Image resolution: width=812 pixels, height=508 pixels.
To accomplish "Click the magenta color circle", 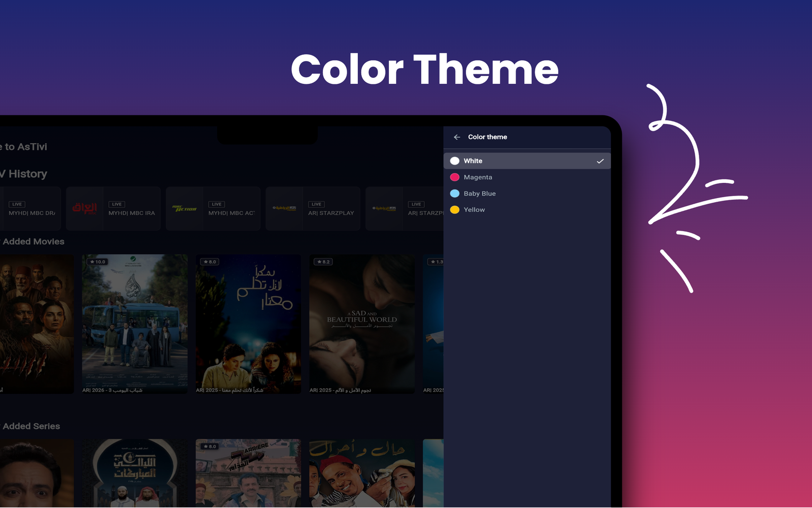I will (x=455, y=177).
